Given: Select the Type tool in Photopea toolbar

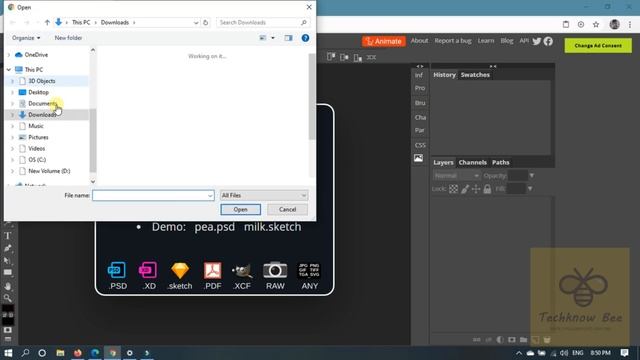Looking at the screenshot, I should (8, 236).
